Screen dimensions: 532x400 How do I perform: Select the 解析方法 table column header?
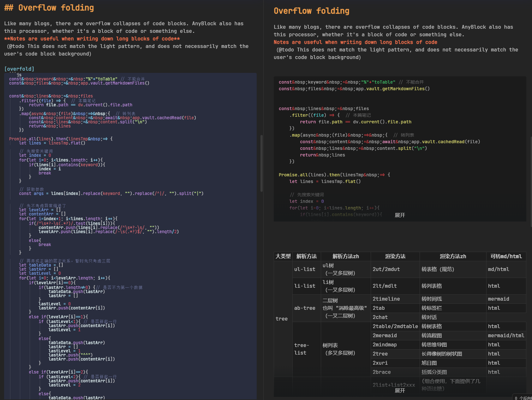(x=306, y=256)
